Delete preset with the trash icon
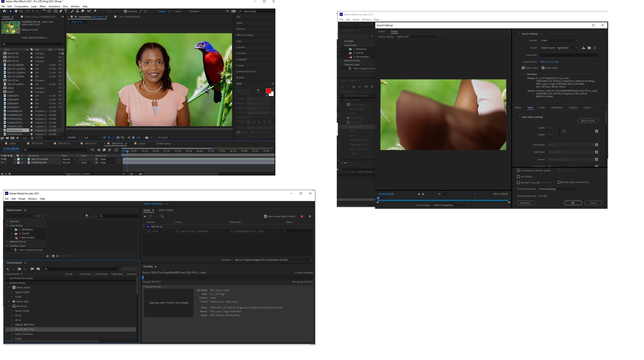This screenshot has width=644, height=360. [595, 48]
